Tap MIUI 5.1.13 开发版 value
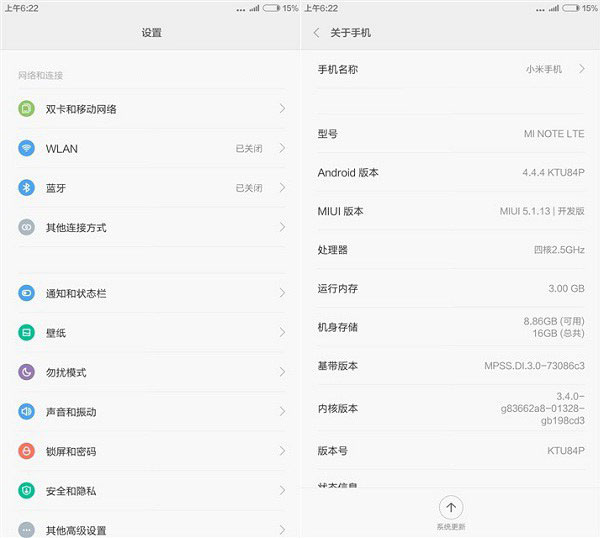Image resolution: width=600 pixels, height=538 pixels. click(x=542, y=211)
